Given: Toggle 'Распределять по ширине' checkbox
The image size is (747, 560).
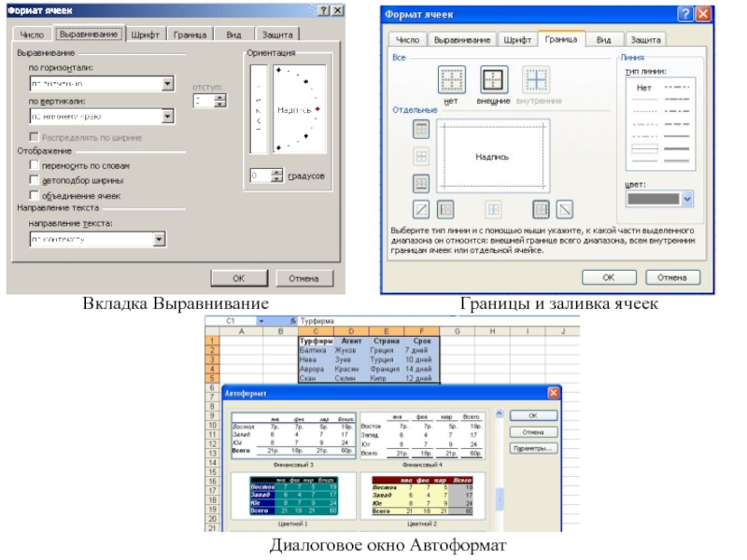Looking at the screenshot, I should click(34, 137).
